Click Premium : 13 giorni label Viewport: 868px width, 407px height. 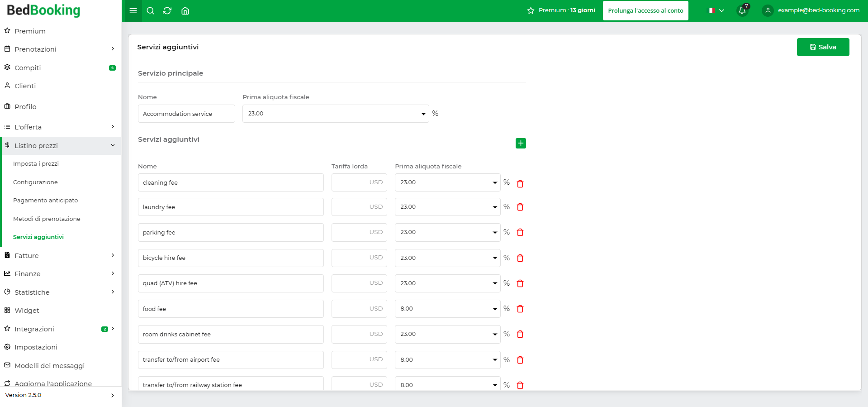point(567,10)
